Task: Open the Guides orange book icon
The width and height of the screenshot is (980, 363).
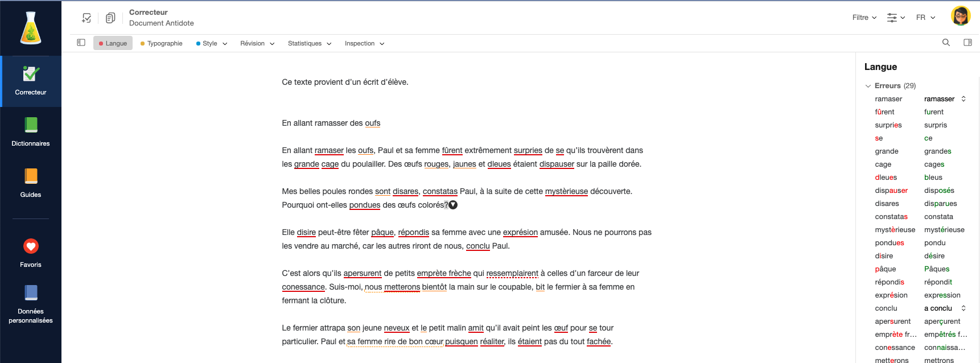Action: [31, 176]
